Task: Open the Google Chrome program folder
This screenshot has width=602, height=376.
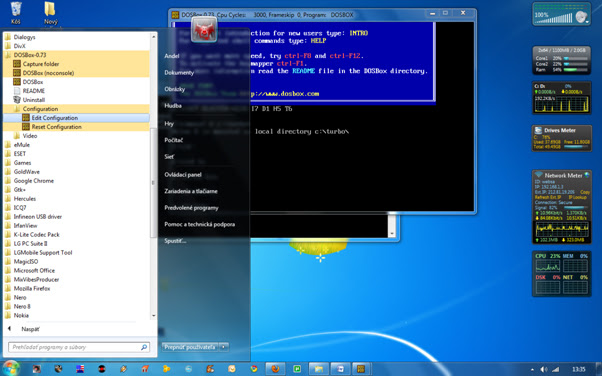Action: pos(76,181)
